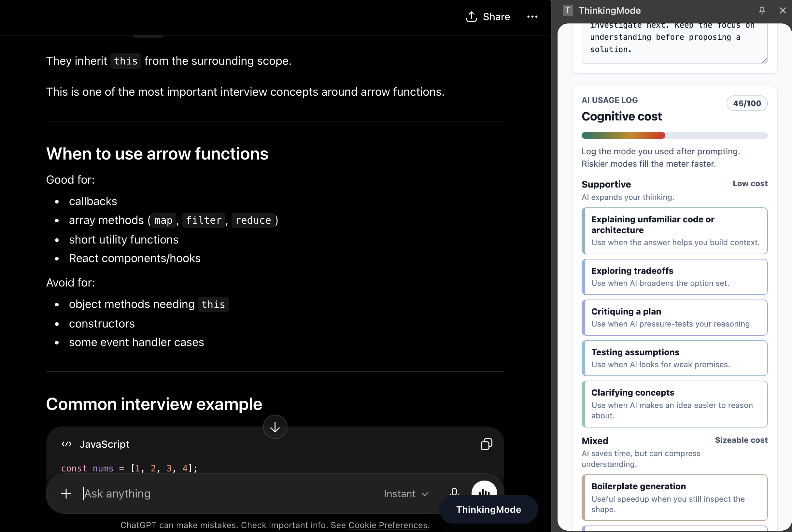This screenshot has height=532, width=792.
Task: Click the 'Low cost' label
Action: tap(750, 184)
